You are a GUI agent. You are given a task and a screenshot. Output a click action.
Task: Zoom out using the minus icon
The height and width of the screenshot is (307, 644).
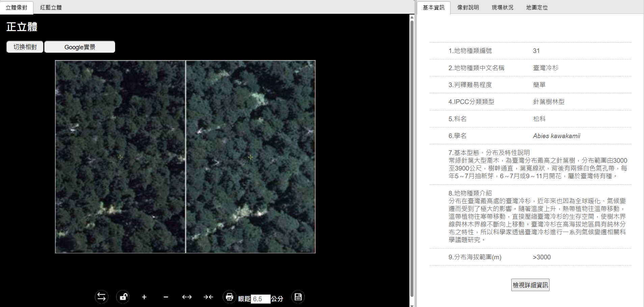165,297
